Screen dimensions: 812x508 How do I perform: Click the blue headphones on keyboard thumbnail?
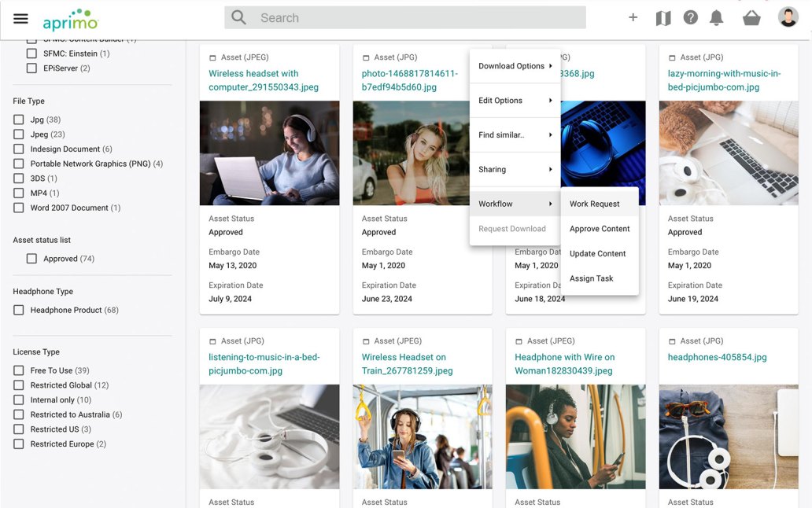point(603,145)
